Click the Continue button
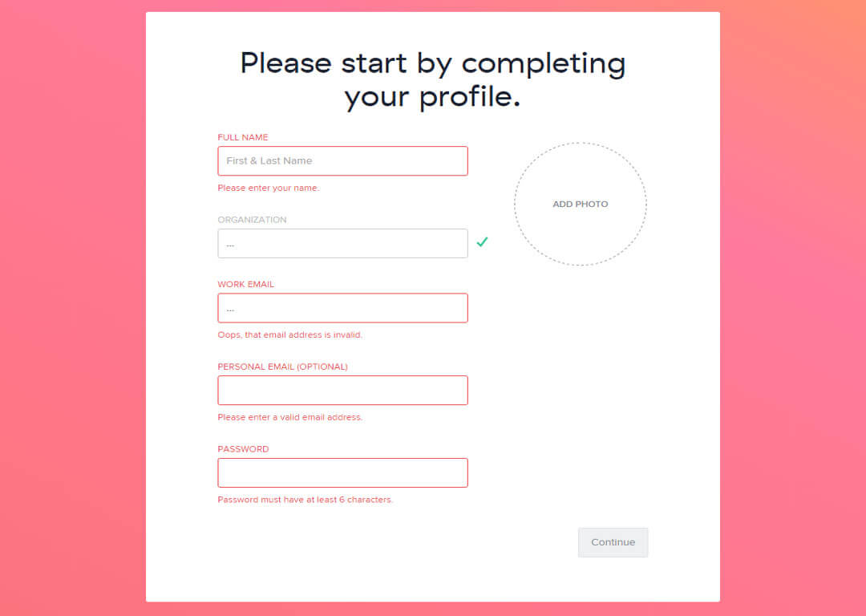The image size is (866, 616). pyautogui.click(x=613, y=542)
